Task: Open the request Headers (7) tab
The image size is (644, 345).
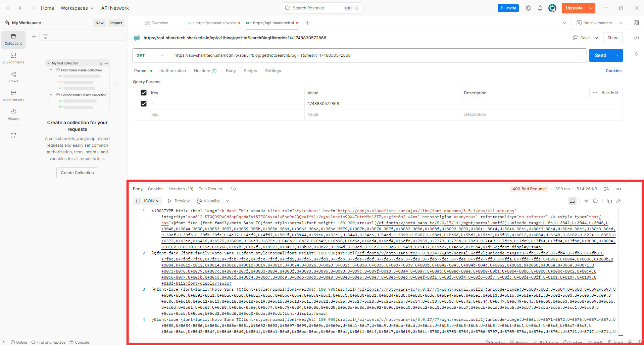Action: (205, 71)
